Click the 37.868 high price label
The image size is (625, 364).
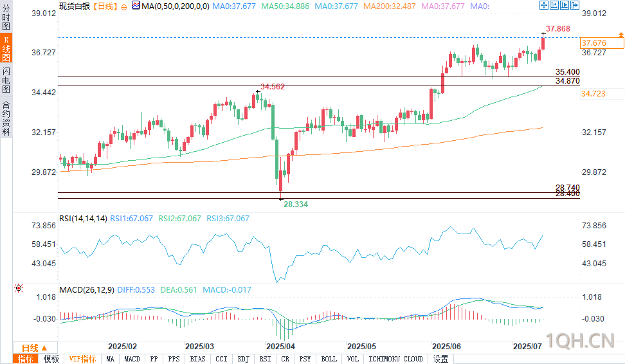(558, 29)
